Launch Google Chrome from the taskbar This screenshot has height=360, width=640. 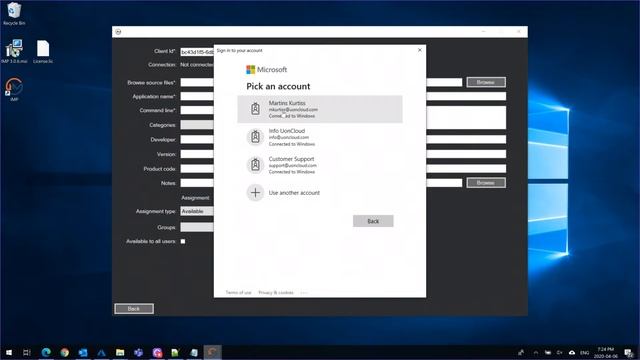pyautogui.click(x=64, y=352)
